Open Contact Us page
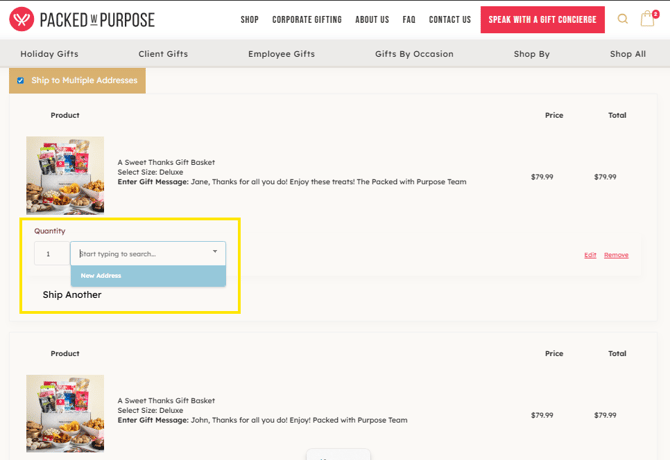The height and width of the screenshot is (460, 670). 450,20
